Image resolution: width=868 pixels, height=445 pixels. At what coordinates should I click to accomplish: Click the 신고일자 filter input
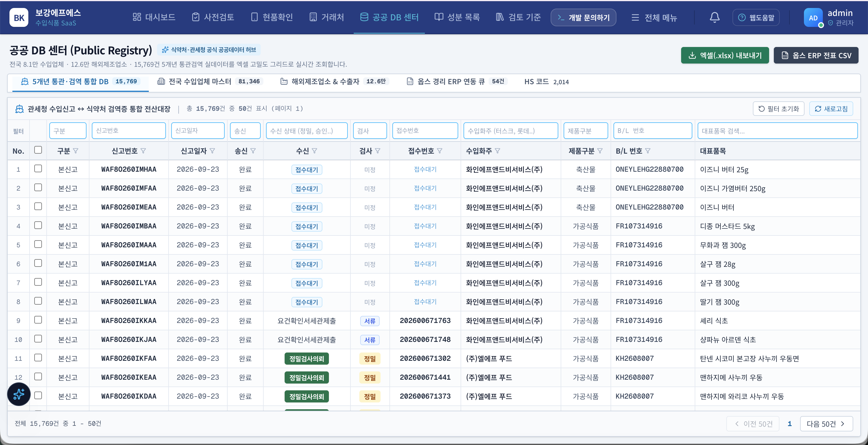[x=198, y=131]
